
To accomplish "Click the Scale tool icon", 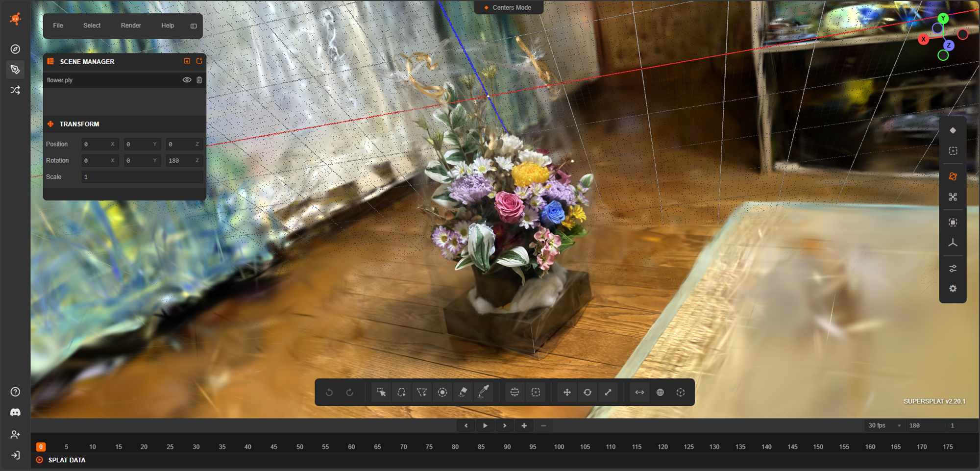I will [608, 392].
